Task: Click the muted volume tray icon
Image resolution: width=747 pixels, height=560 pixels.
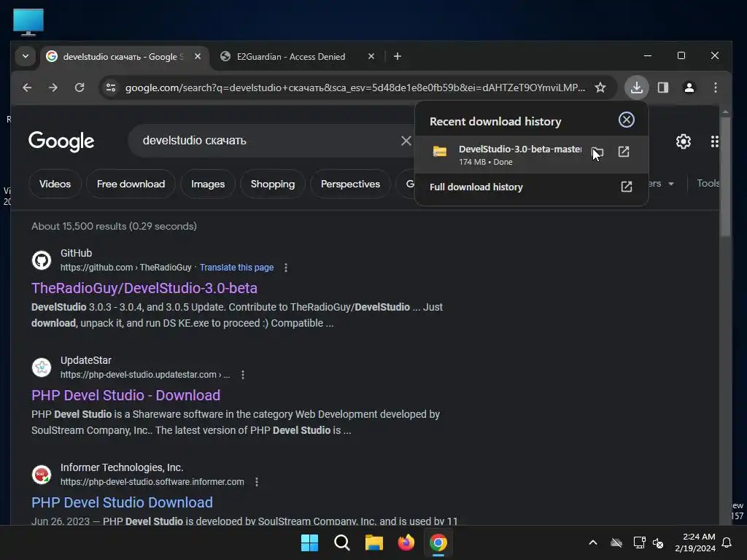Action: (x=658, y=542)
